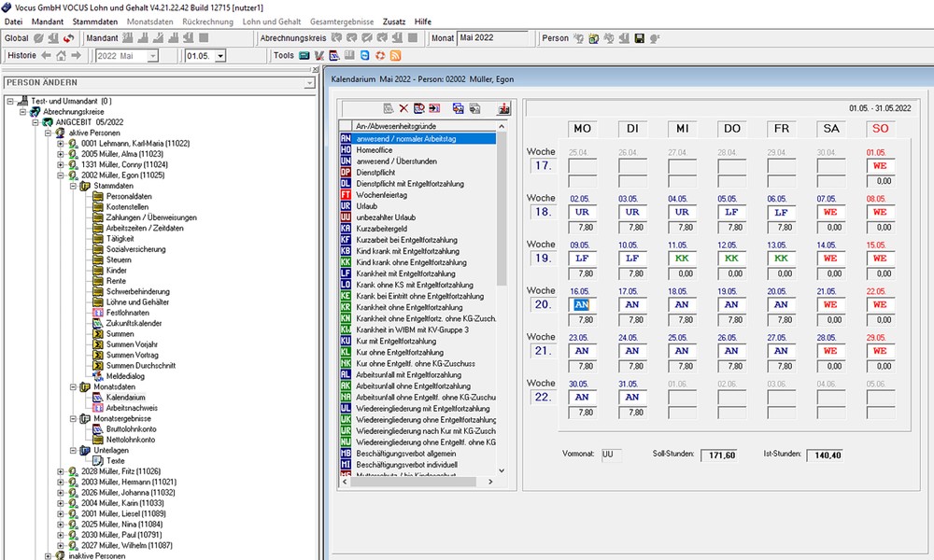Click the floppy disk save icon in Person toolbar
934x560 pixels.
point(639,38)
